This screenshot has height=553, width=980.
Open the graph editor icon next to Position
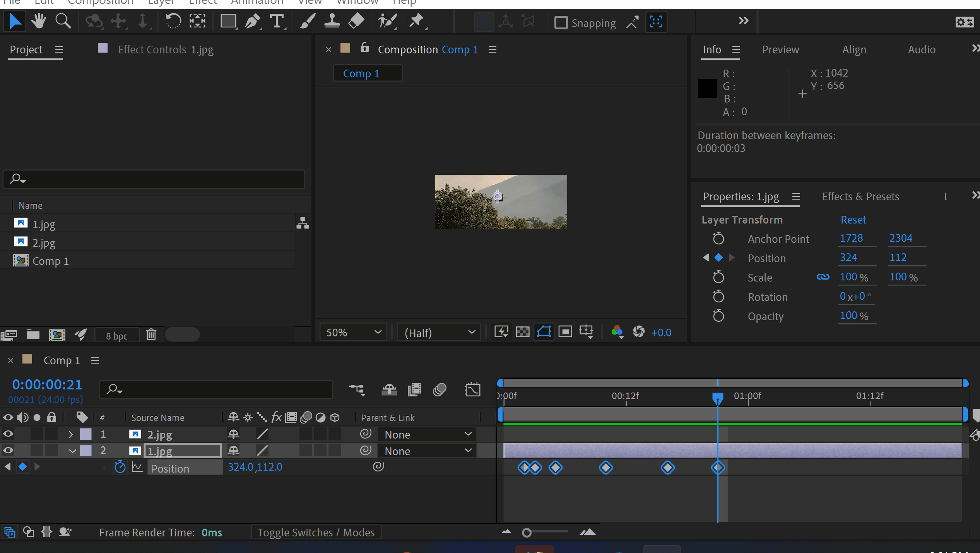pyautogui.click(x=138, y=467)
